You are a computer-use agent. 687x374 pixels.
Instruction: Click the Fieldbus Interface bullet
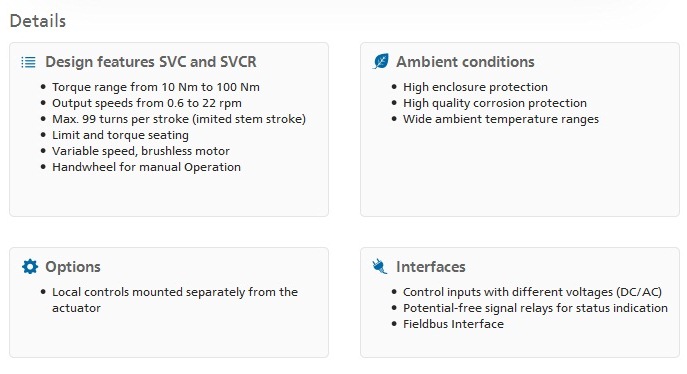click(453, 324)
